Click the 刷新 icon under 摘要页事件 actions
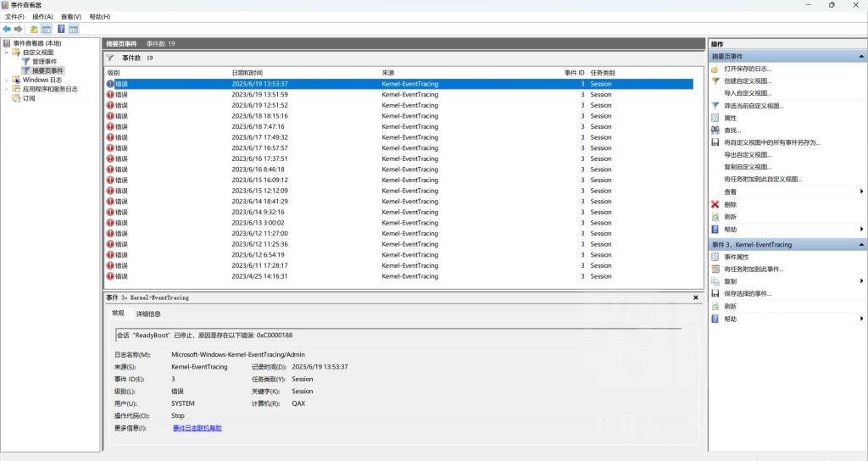868x461 pixels. pos(715,217)
